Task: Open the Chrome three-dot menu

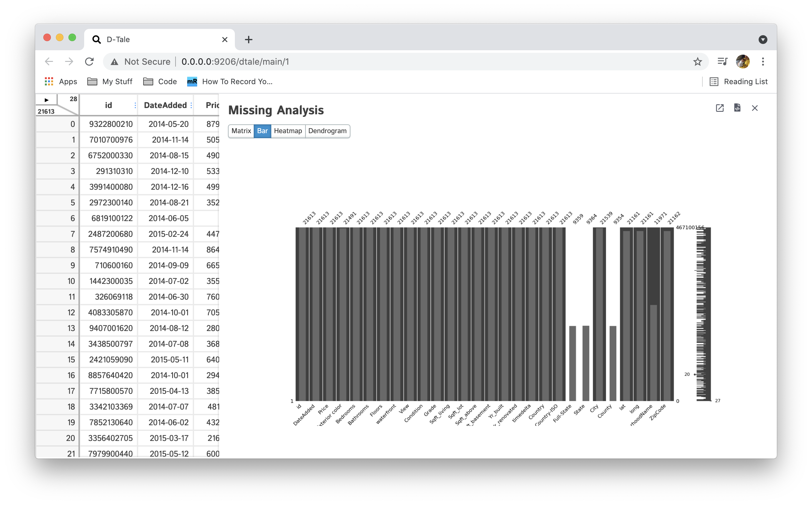Action: click(x=763, y=62)
